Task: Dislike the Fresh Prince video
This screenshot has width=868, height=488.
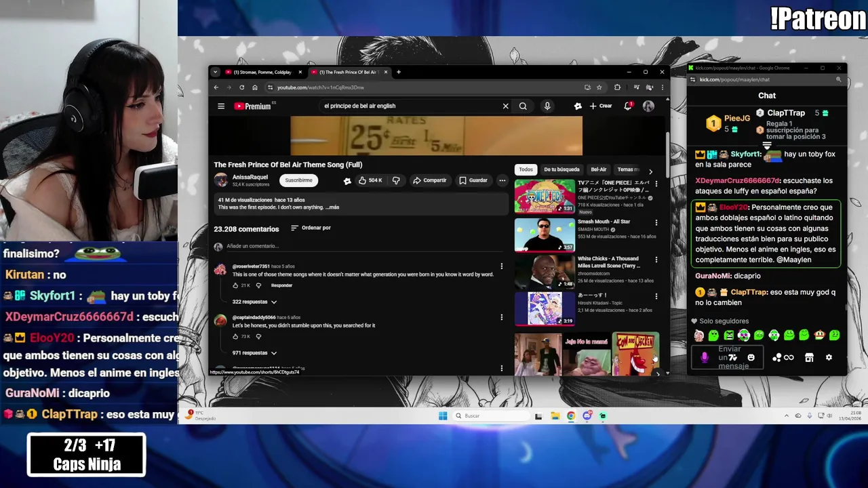Action: point(396,180)
